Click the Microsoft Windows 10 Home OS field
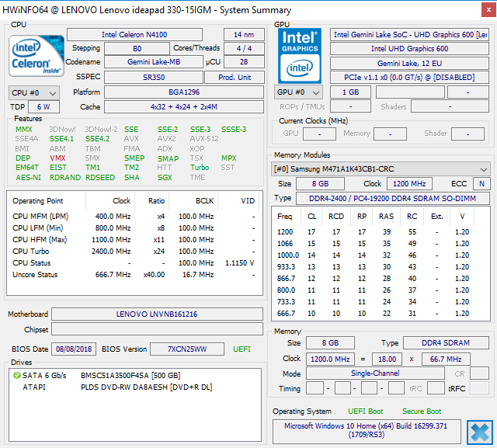The width and height of the screenshot is (497, 448). 367,432
